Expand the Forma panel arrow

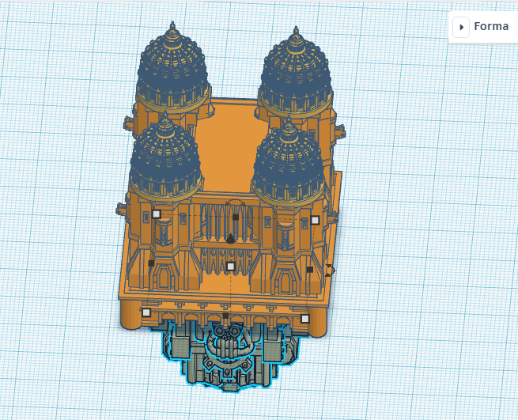point(461,27)
